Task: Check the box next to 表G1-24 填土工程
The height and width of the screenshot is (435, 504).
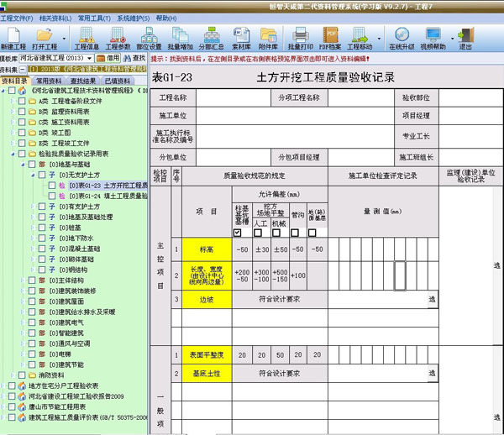Action: coord(52,196)
